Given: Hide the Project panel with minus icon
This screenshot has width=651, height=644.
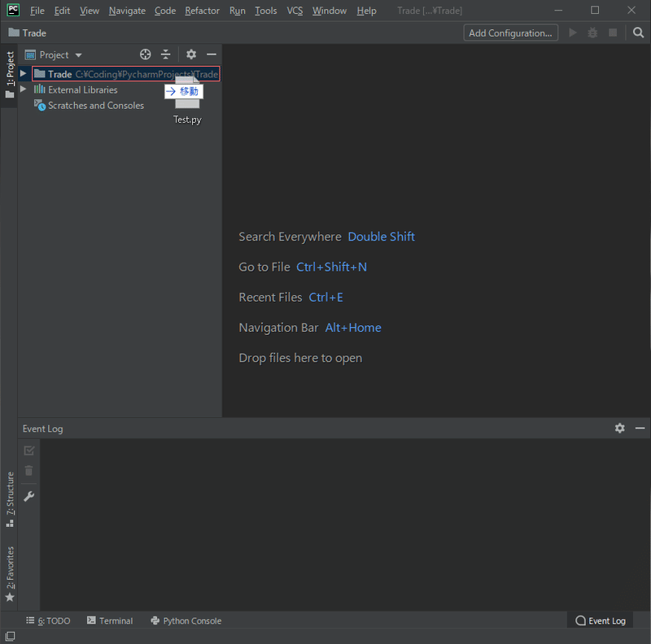Looking at the screenshot, I should click(212, 54).
